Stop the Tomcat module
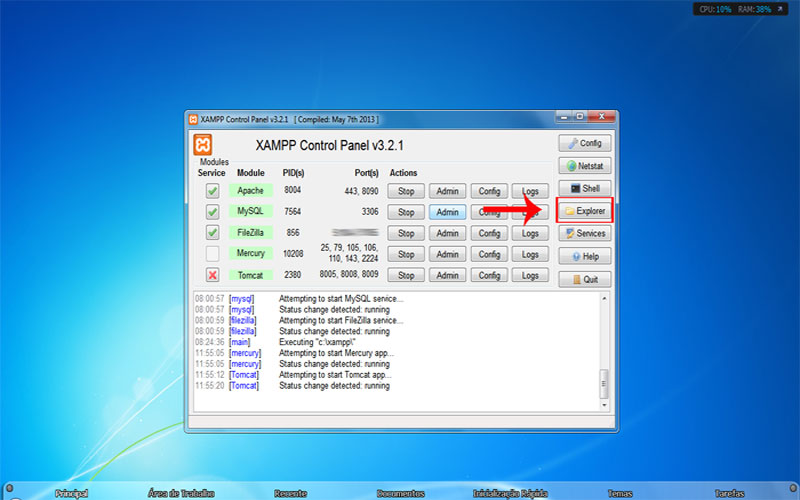The height and width of the screenshot is (500, 800). click(x=406, y=275)
